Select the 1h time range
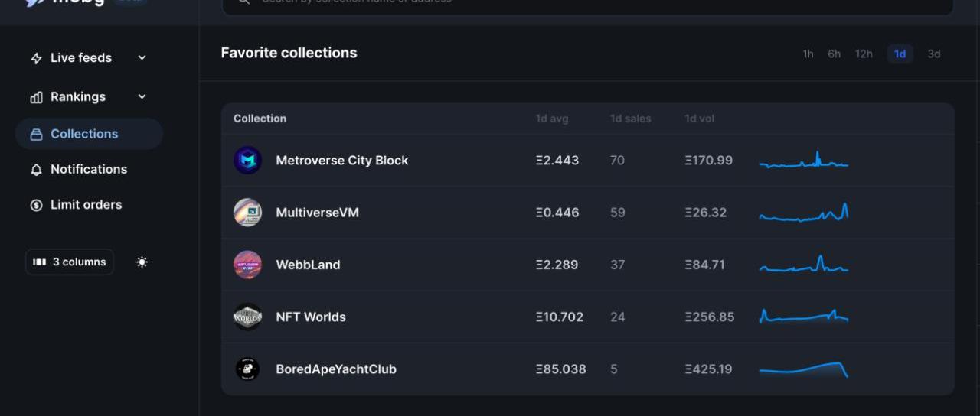This screenshot has width=980, height=416. click(x=808, y=54)
